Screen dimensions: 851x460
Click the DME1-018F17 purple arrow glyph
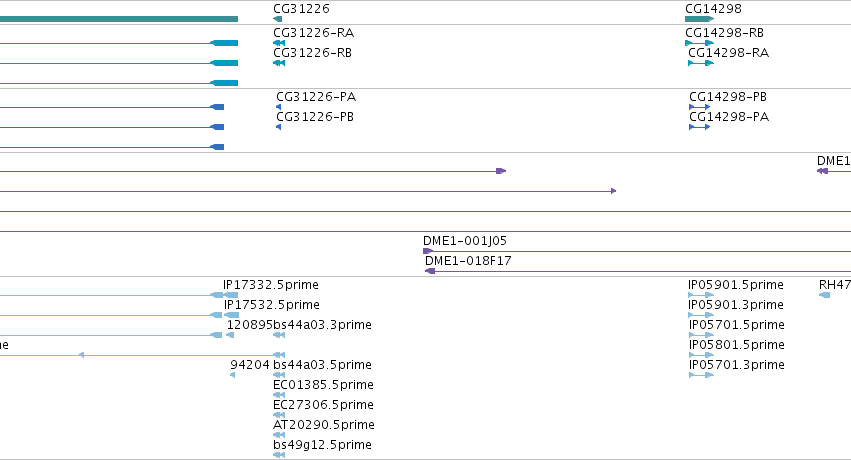coord(430,271)
